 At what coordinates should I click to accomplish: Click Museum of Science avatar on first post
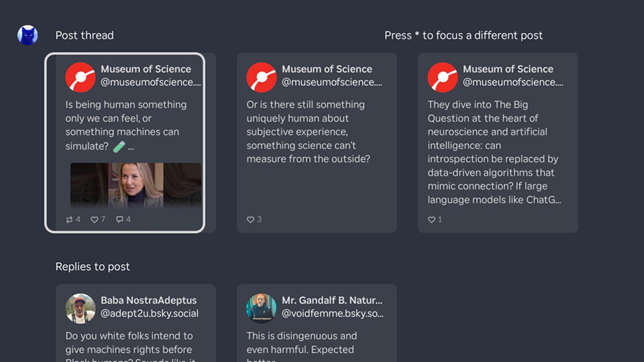[x=80, y=77]
